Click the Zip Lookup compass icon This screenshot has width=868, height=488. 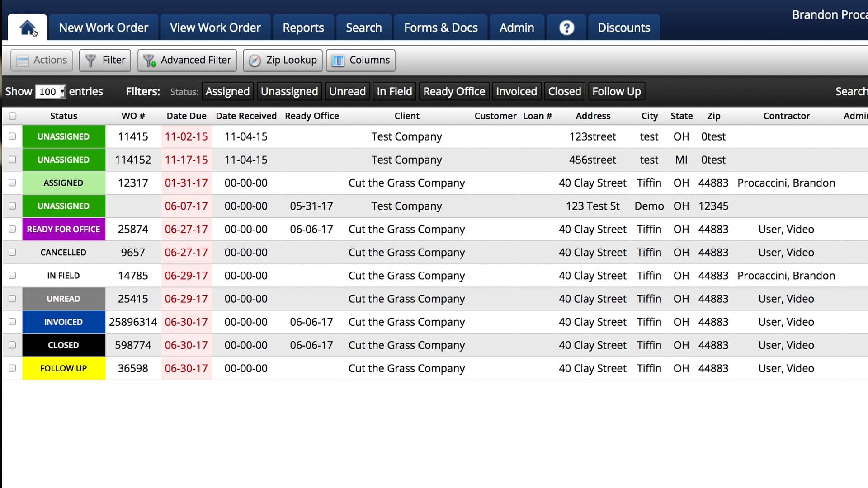[255, 61]
